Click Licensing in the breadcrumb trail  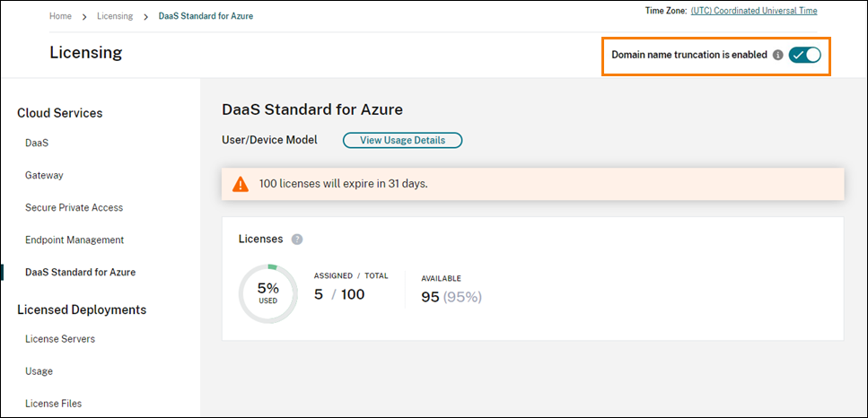(x=114, y=16)
